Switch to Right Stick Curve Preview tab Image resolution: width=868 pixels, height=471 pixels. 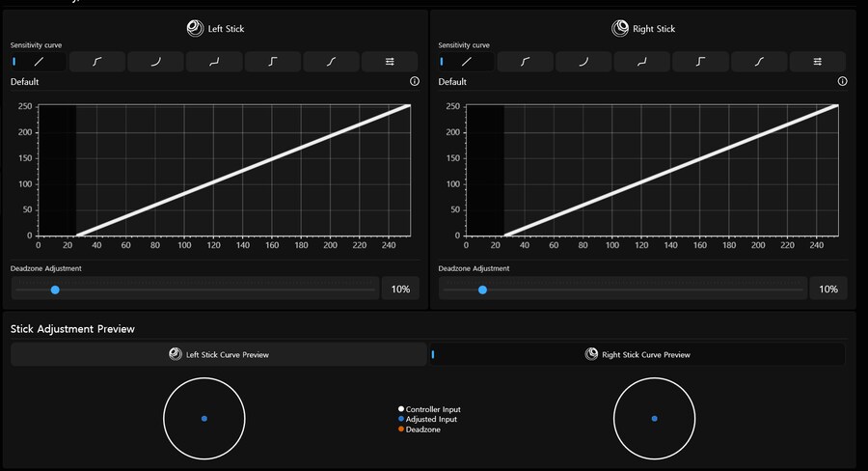[637, 354]
